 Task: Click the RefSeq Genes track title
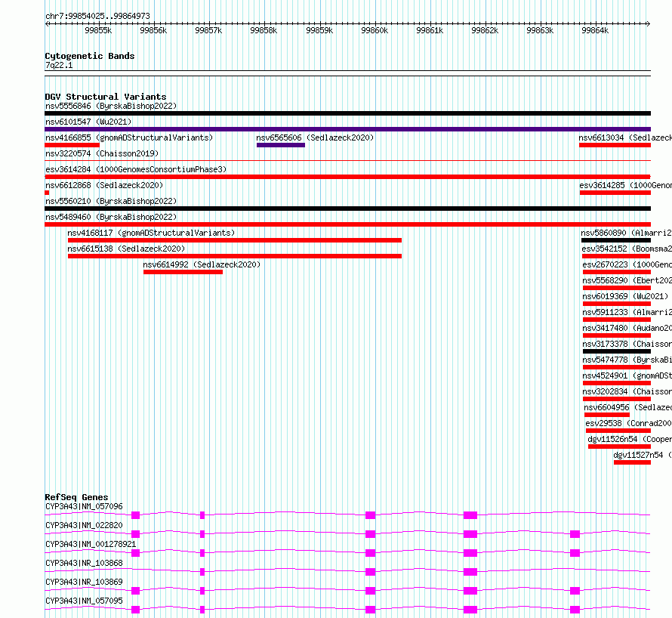76,497
